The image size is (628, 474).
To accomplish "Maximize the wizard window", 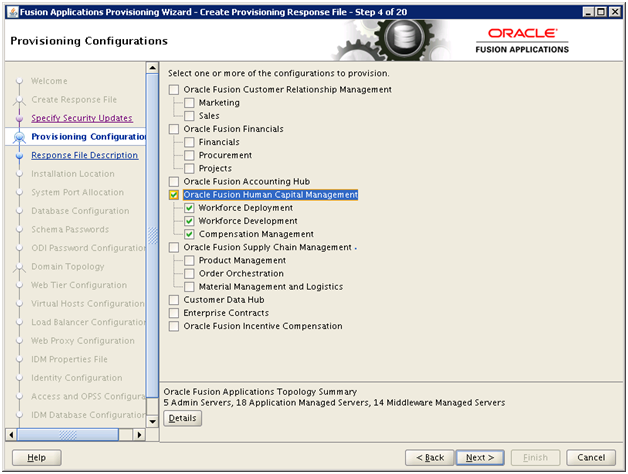I will (601, 12).
